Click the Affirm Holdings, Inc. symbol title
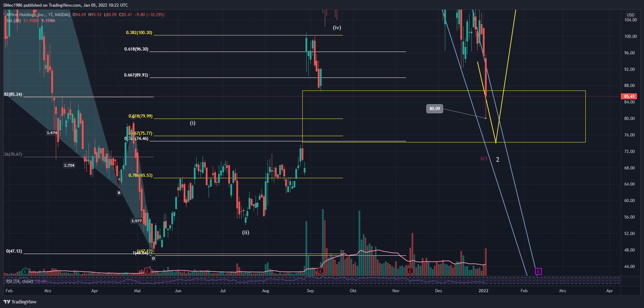 coord(26,15)
